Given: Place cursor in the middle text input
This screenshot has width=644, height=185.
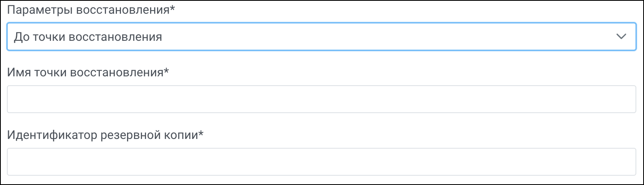Looking at the screenshot, I should (321, 99).
